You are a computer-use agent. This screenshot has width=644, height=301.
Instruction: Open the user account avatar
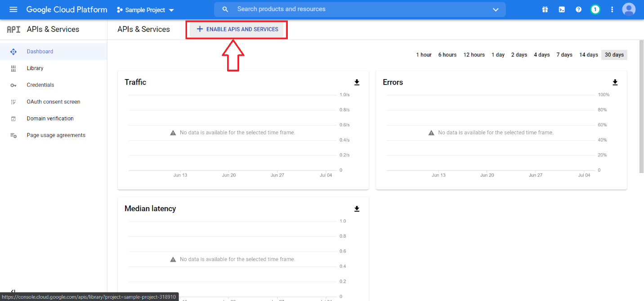629,9
